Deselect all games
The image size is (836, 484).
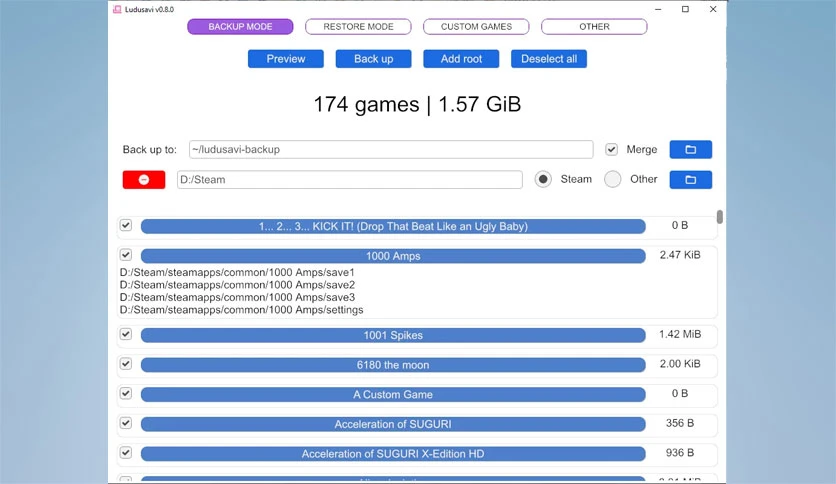tap(549, 59)
